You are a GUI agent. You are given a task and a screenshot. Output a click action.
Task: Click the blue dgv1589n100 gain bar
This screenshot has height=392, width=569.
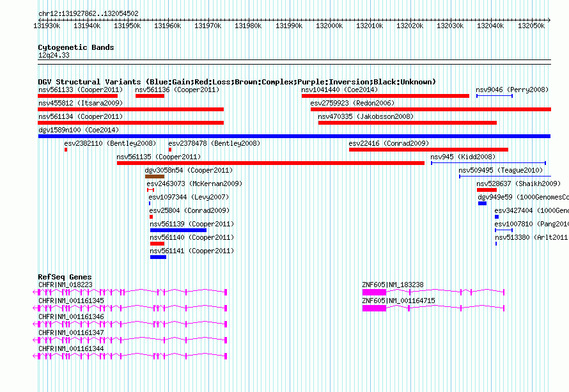point(294,136)
